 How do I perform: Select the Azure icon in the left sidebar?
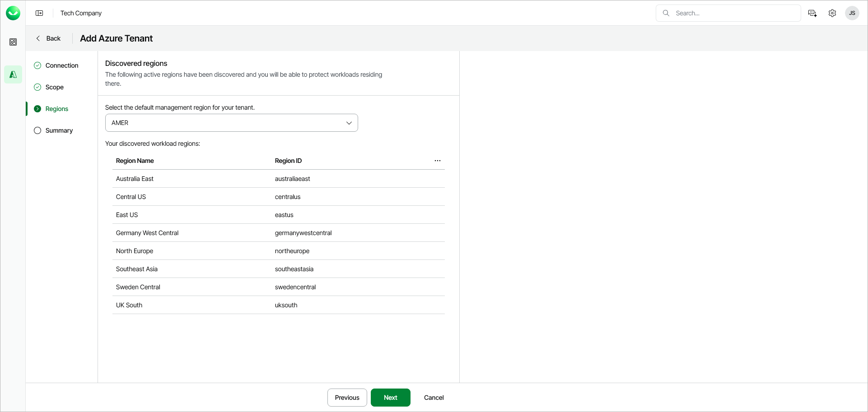(13, 74)
